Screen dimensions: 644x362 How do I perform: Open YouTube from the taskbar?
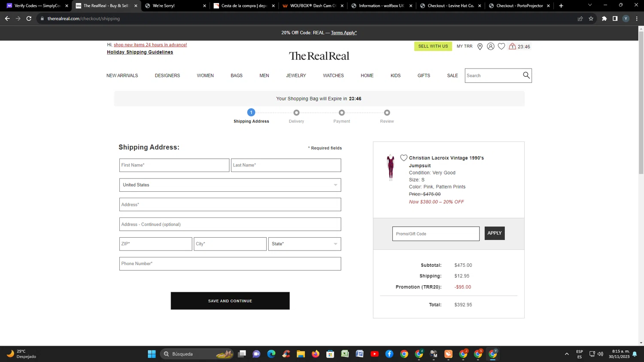(375, 354)
